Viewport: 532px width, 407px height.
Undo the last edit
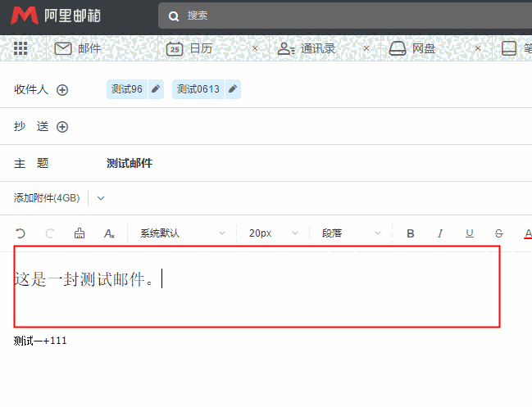coord(20,233)
